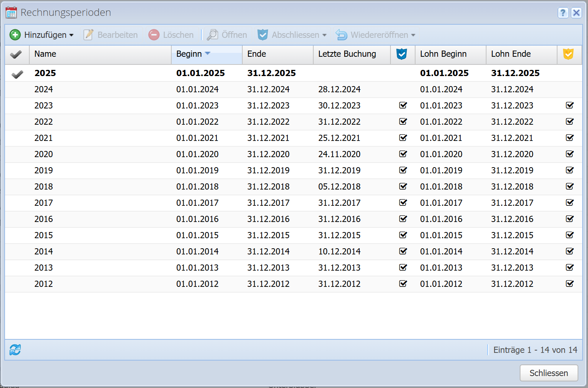Click the Öffnen magnifier icon
Screen dimensions: 588x388
click(x=213, y=35)
